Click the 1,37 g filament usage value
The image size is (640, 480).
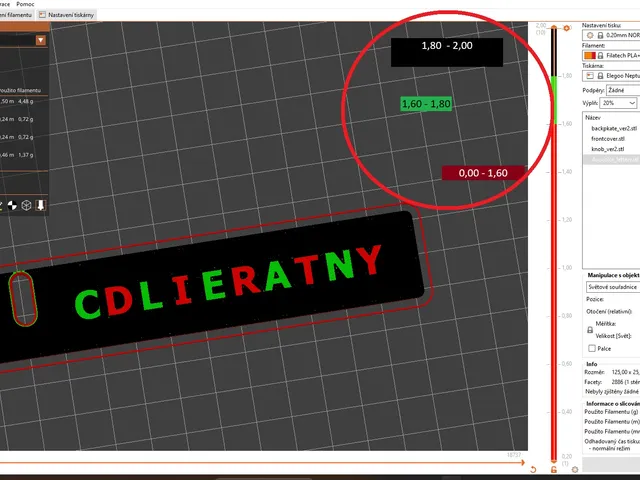tap(26, 155)
